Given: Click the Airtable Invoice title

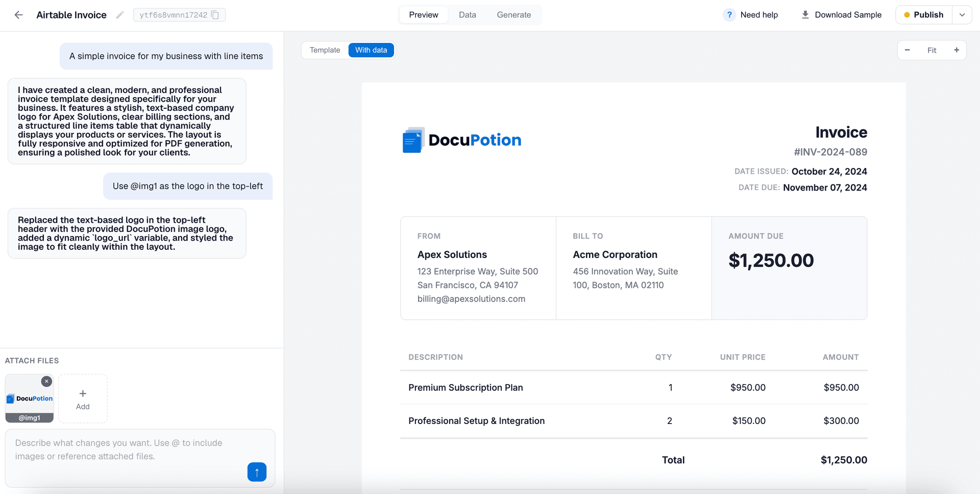Looking at the screenshot, I should [71, 15].
